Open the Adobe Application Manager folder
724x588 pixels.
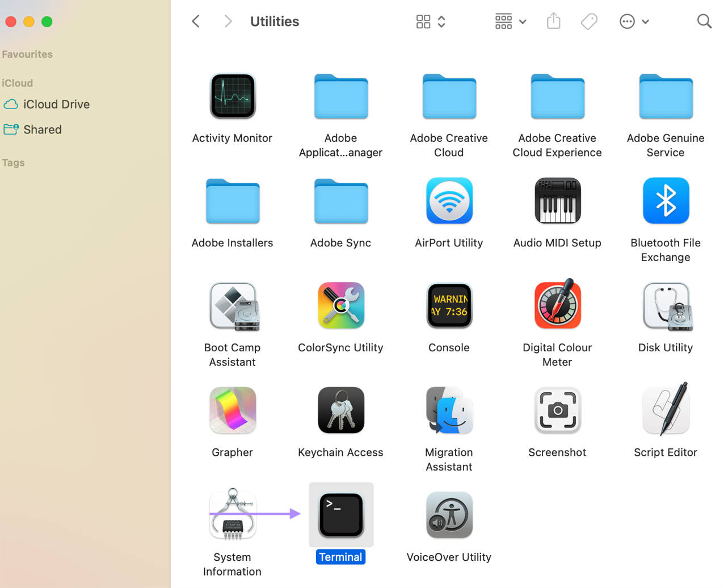coord(341,96)
